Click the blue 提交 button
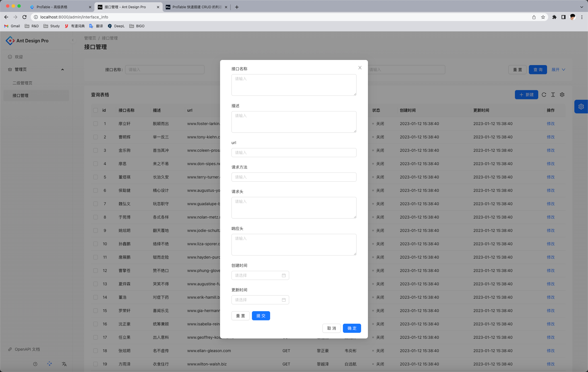Image resolution: width=588 pixels, height=372 pixels. click(x=261, y=316)
